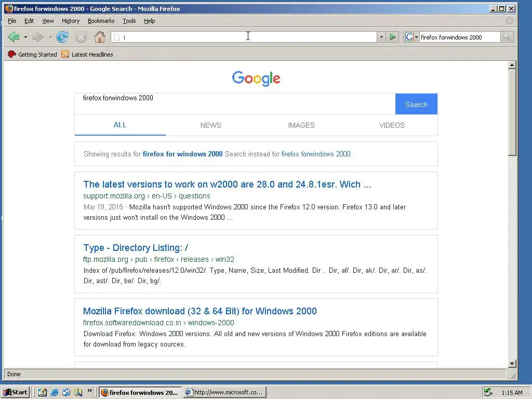Open 'Mozilla Firefox download (32 & 64 Bit)' result
The height and width of the screenshot is (399, 532).
200,311
